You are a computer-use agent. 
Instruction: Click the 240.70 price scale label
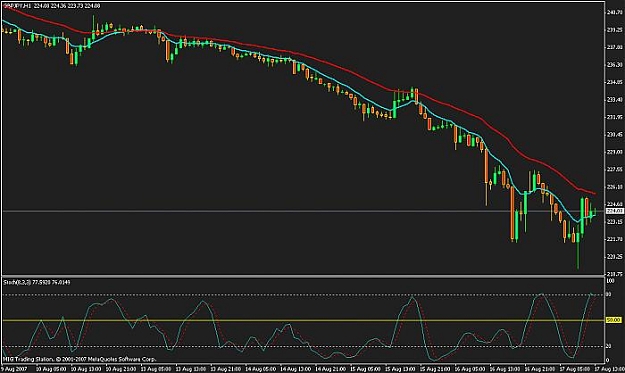tap(615, 12)
